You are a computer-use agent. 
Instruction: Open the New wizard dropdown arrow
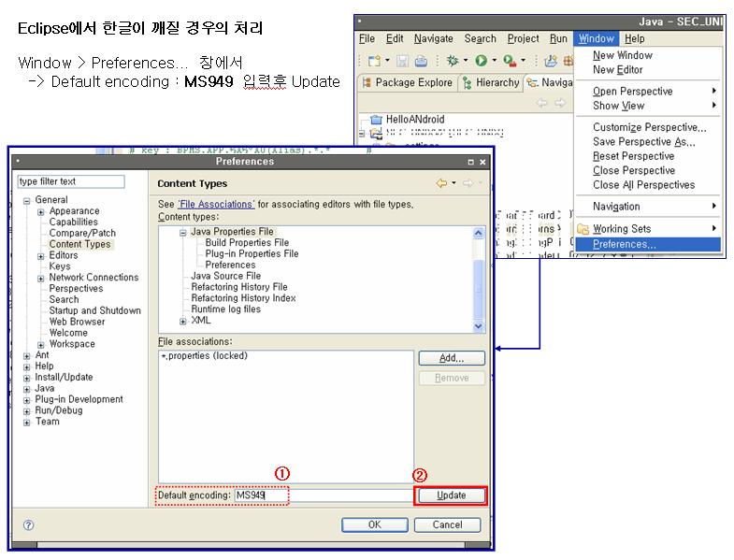coord(387,61)
